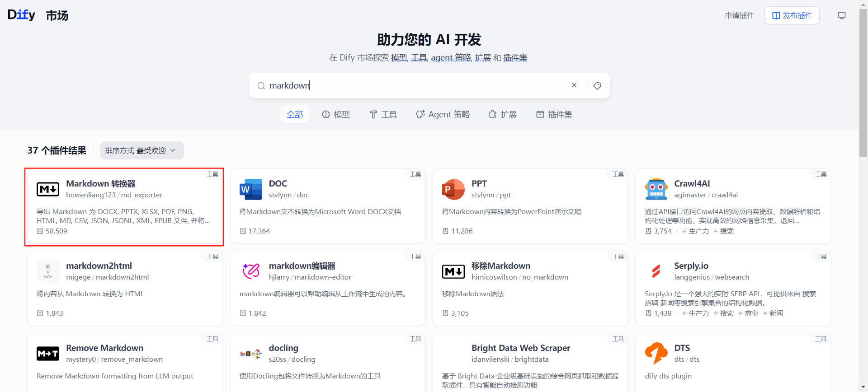Click the 移除Markdown plugin icon

point(453,271)
